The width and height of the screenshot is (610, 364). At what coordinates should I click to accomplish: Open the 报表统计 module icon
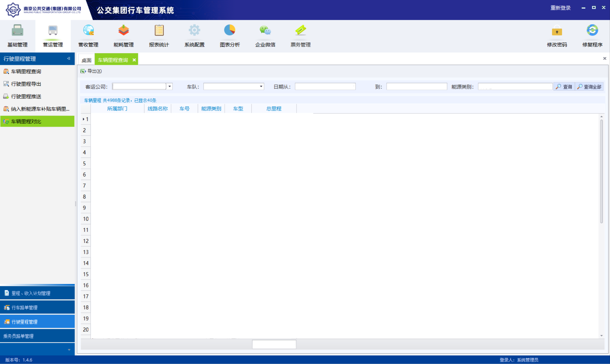[x=159, y=34]
